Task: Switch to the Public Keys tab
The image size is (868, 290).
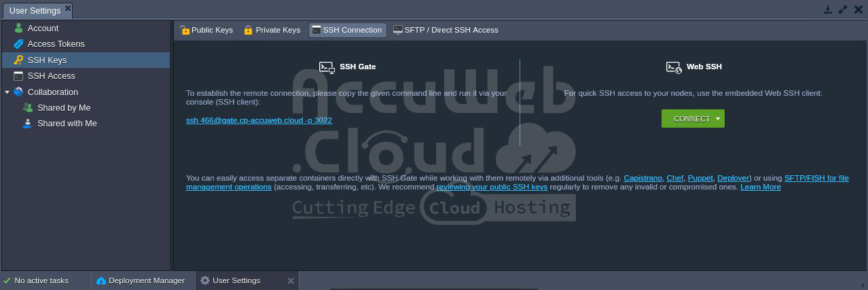Action: point(206,30)
